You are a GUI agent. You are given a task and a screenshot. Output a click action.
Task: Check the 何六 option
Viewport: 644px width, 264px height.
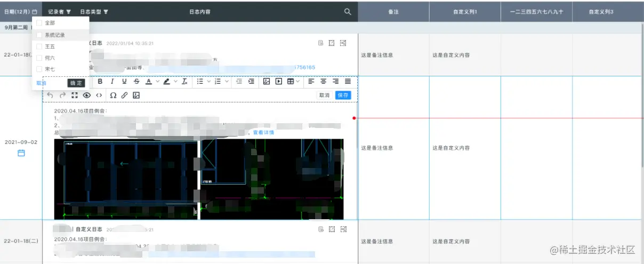[x=39, y=58]
